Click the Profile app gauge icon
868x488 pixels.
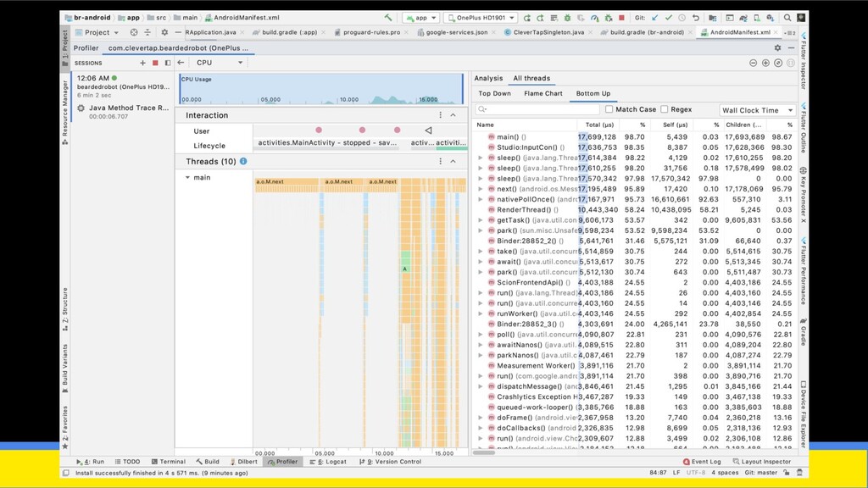click(x=594, y=18)
